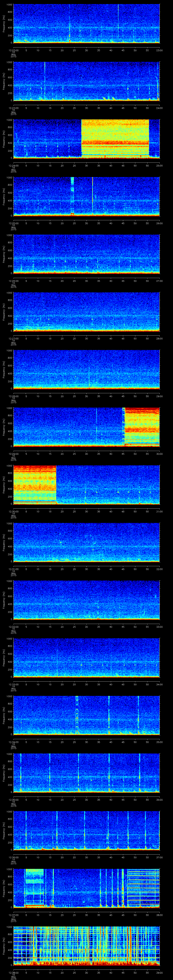The width and height of the screenshot is (173, 980).
Task: Click the 10 second tick under the 12:37:00 plot
Action: pos(38,915)
